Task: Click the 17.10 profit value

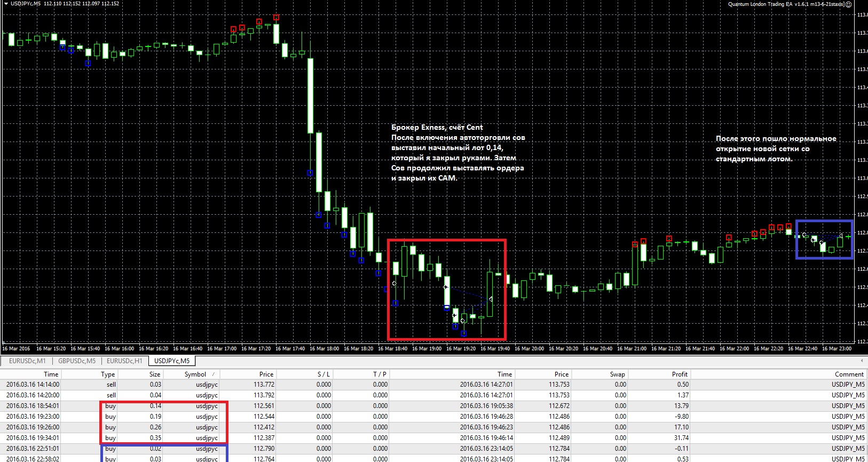Action: pyautogui.click(x=682, y=427)
